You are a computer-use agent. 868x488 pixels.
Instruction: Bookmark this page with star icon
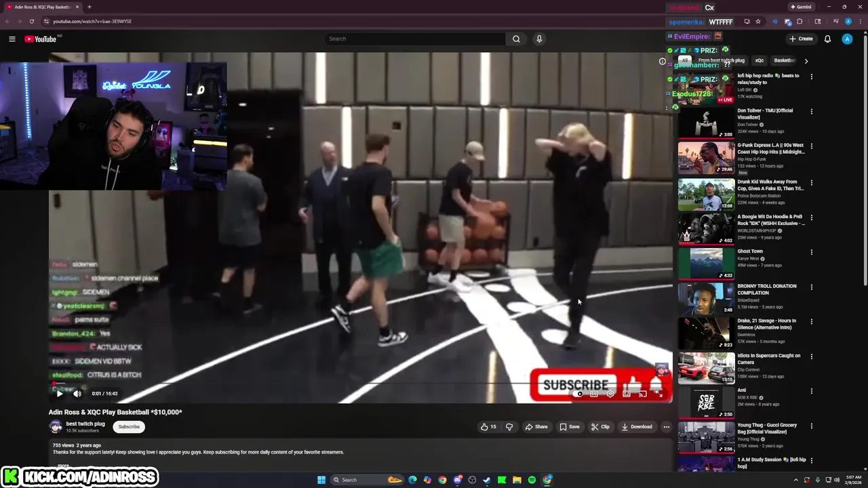[x=758, y=21]
